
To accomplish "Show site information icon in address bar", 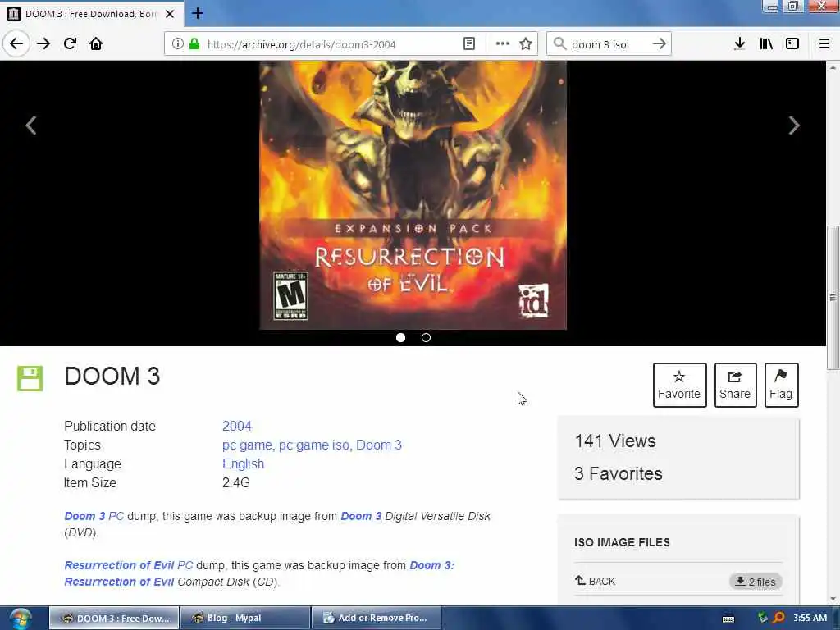I will 177,44.
